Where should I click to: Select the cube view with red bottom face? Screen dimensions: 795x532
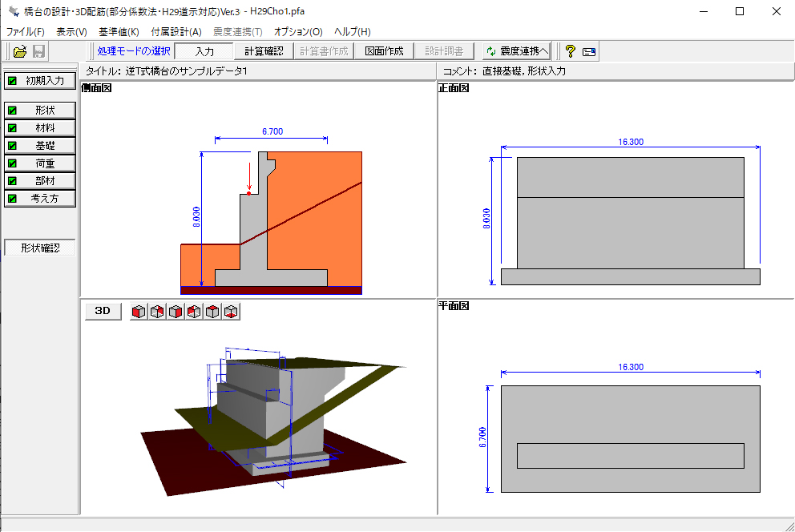231,311
